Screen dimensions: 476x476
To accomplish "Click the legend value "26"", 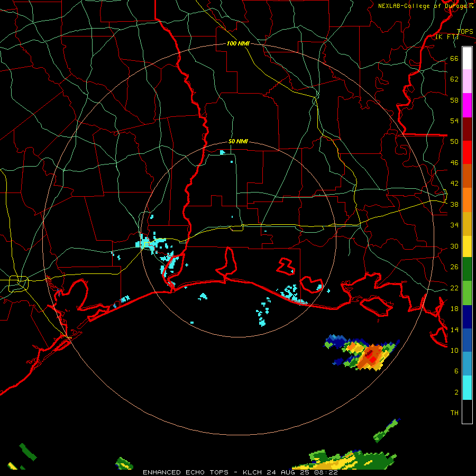I will [x=454, y=267].
